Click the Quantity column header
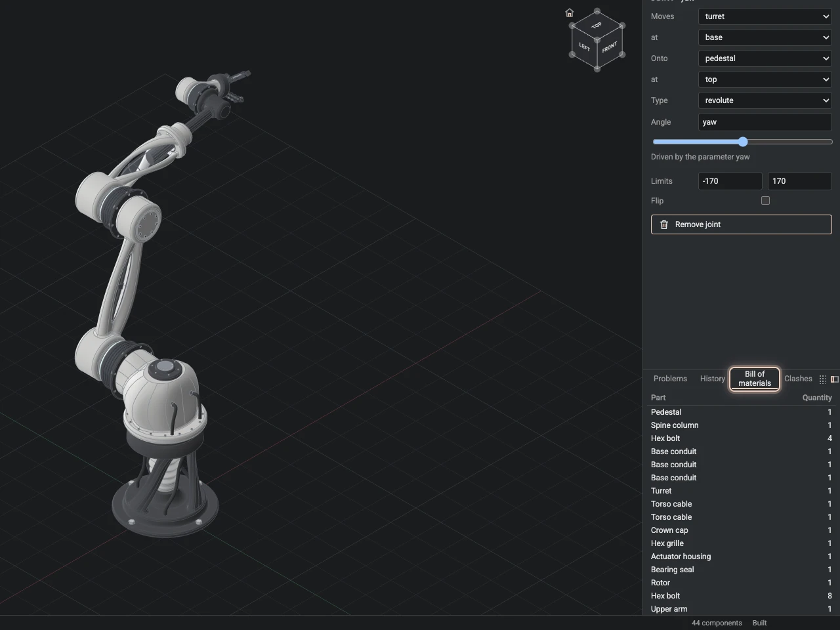The width and height of the screenshot is (840, 630). 817,398
